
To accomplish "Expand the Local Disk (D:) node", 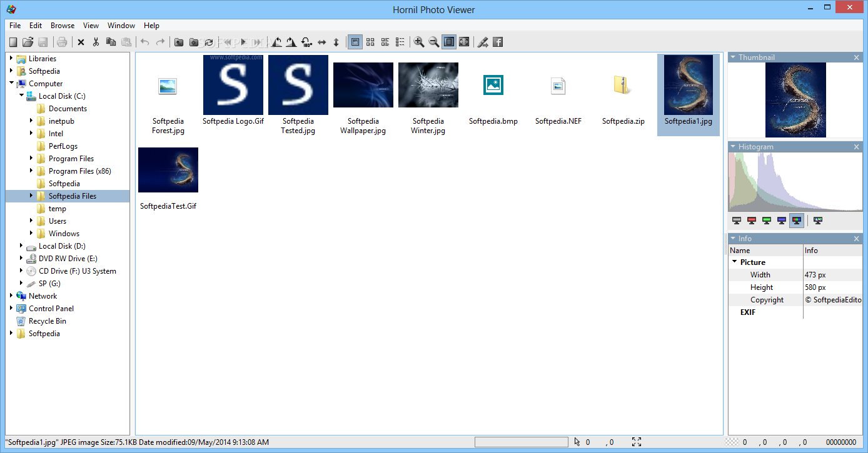I will [21, 246].
